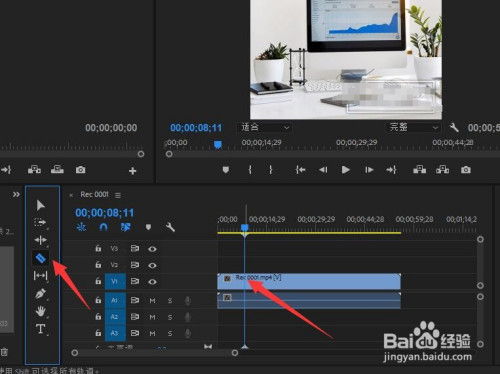Expand hidden panels with double chevron
The height and width of the screenshot is (374, 500).
(x=16, y=194)
